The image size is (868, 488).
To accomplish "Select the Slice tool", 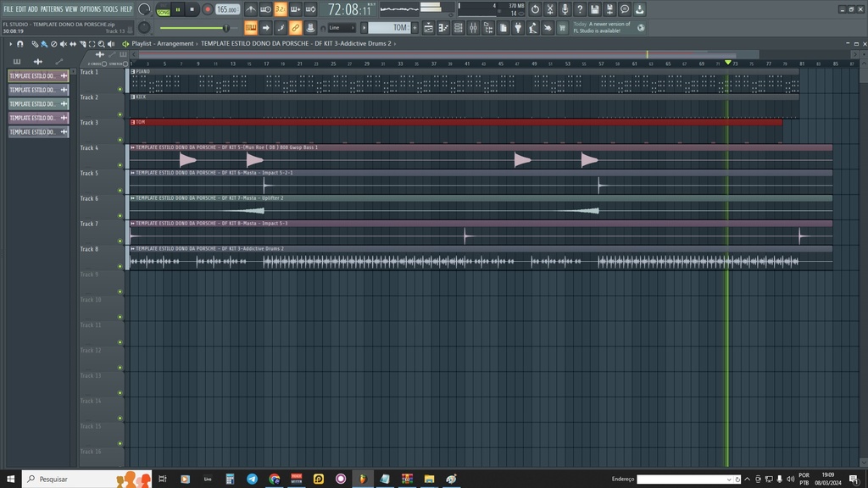I will (x=82, y=44).
